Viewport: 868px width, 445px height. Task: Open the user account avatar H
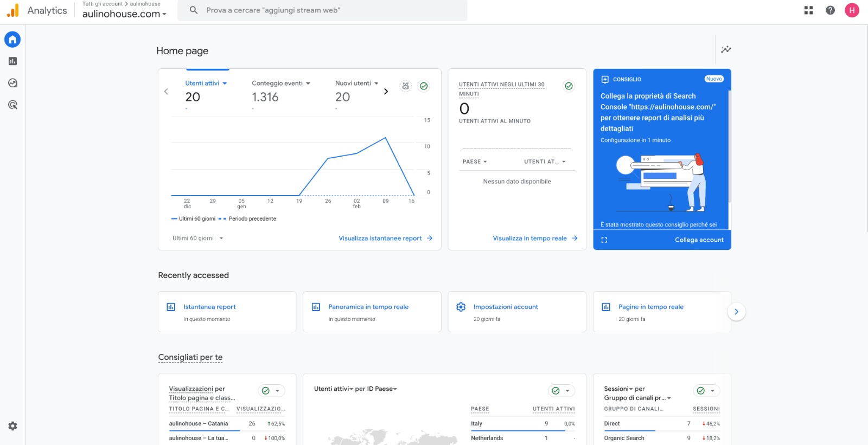(852, 10)
